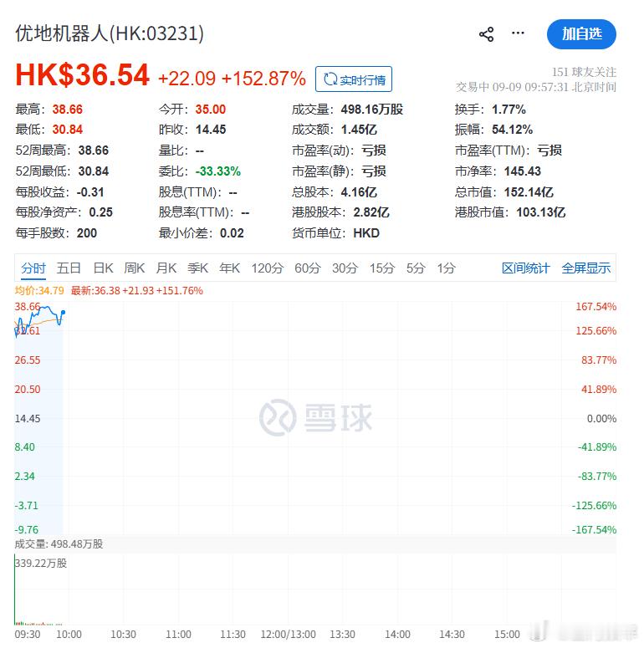Refresh with 实时行情 button
Viewport: 644px width, 648px height.
click(x=354, y=79)
